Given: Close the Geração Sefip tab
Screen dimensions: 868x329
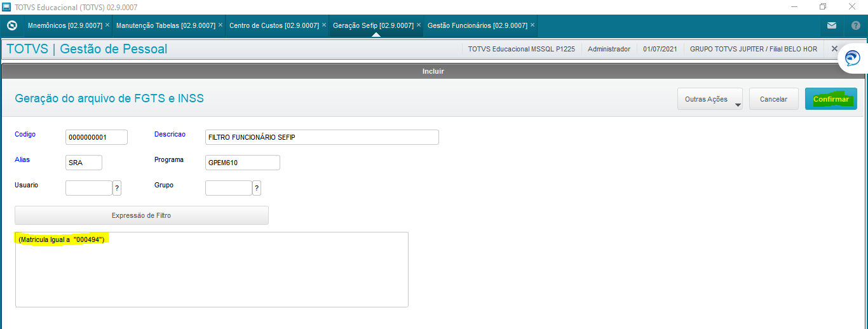Looking at the screenshot, I should 419,25.
